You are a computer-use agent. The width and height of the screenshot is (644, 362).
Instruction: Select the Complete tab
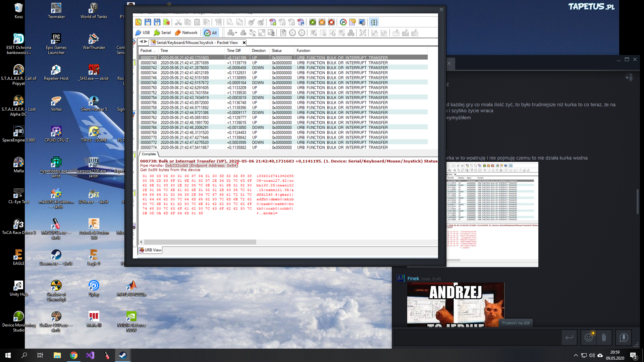pyautogui.click(x=149, y=154)
